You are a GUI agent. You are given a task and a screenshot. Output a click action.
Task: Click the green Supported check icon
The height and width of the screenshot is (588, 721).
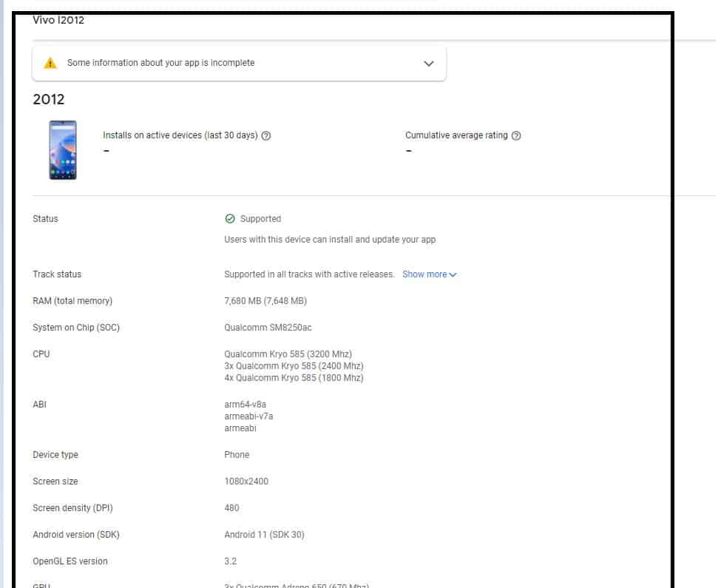point(231,220)
